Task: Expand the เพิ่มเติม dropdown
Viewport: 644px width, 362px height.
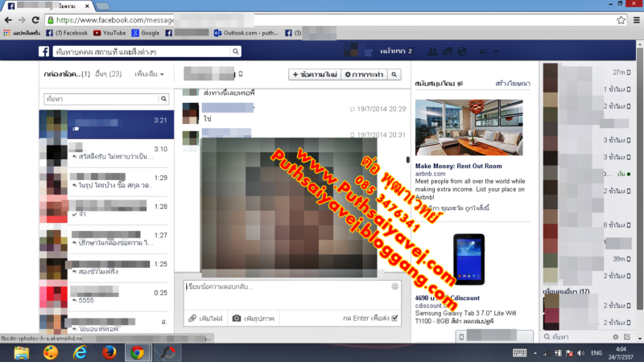Action: 149,74
